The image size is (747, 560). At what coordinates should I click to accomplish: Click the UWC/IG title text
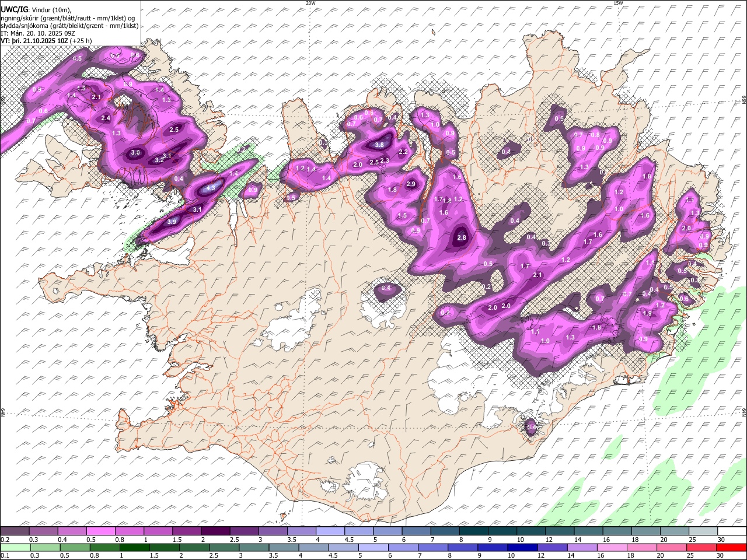(x=13, y=9)
